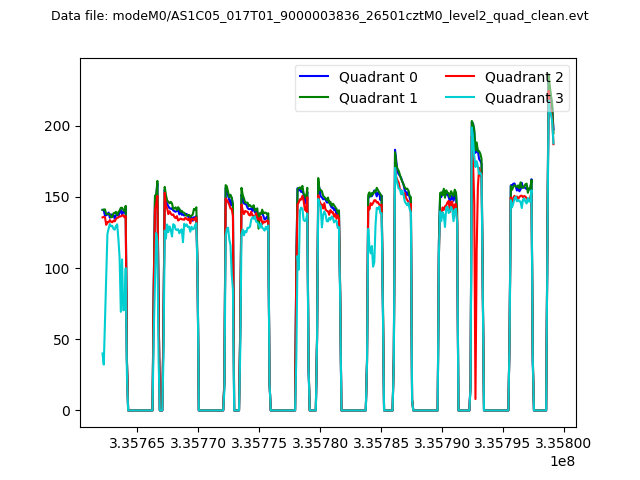Click the blue Quadrant 0 legend line
This screenshot has width=640, height=480.
point(314,77)
